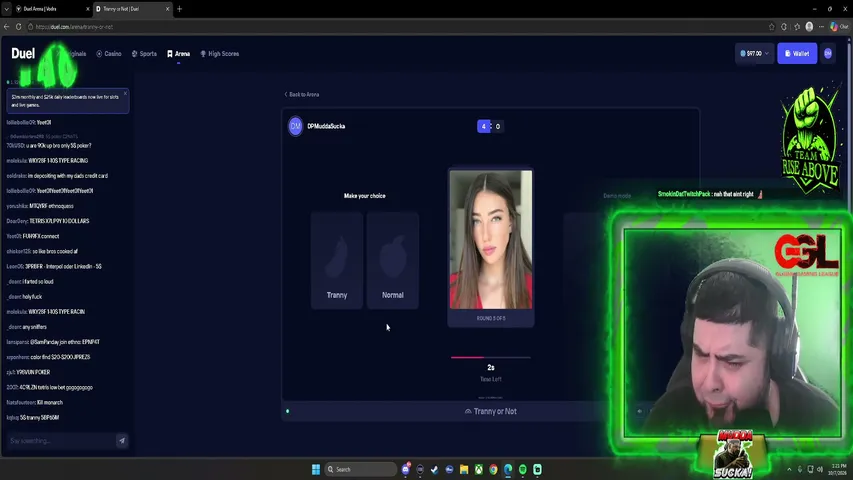Open the Casino section
This screenshot has width=853, height=480.
tap(109, 54)
